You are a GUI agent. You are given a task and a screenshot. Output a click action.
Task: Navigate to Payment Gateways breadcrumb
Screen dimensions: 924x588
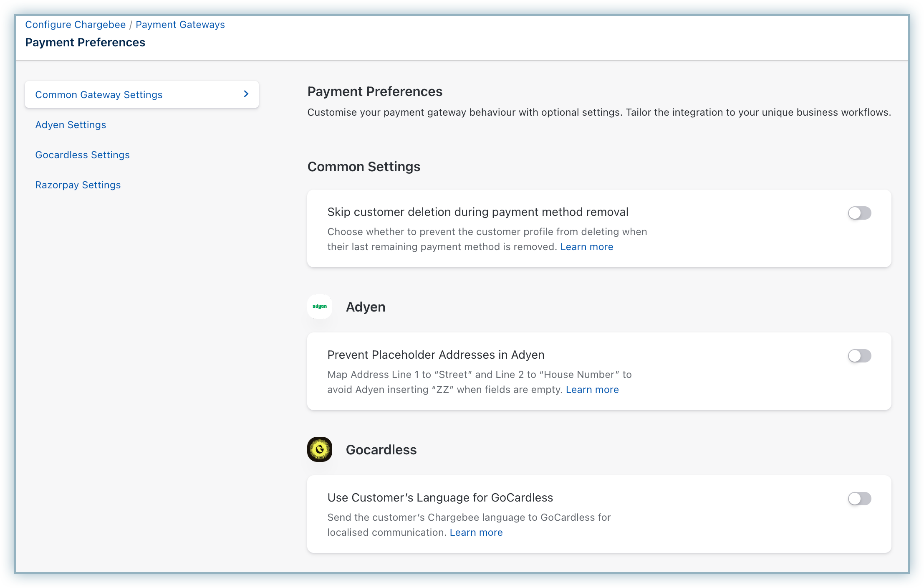(180, 25)
